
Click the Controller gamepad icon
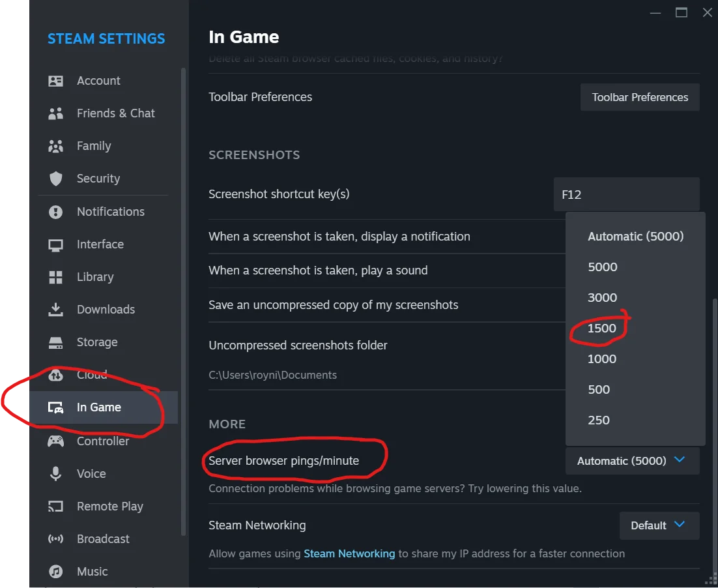(56, 441)
